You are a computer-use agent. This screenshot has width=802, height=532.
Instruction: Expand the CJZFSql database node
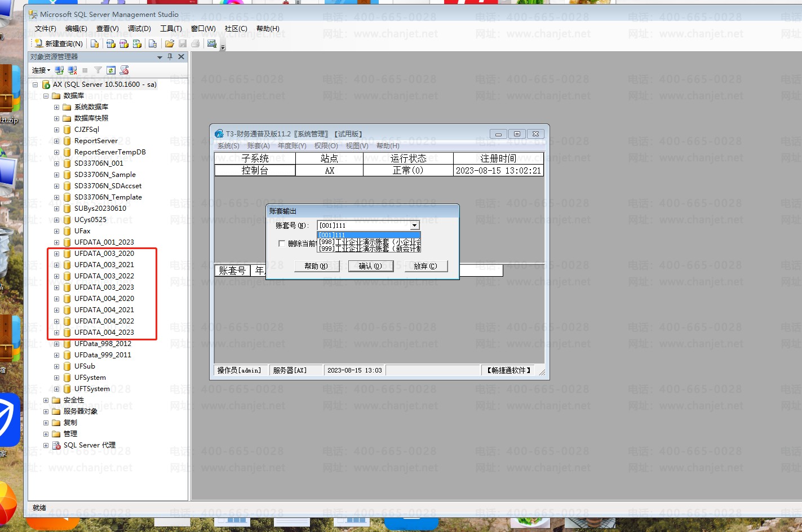[x=56, y=130]
